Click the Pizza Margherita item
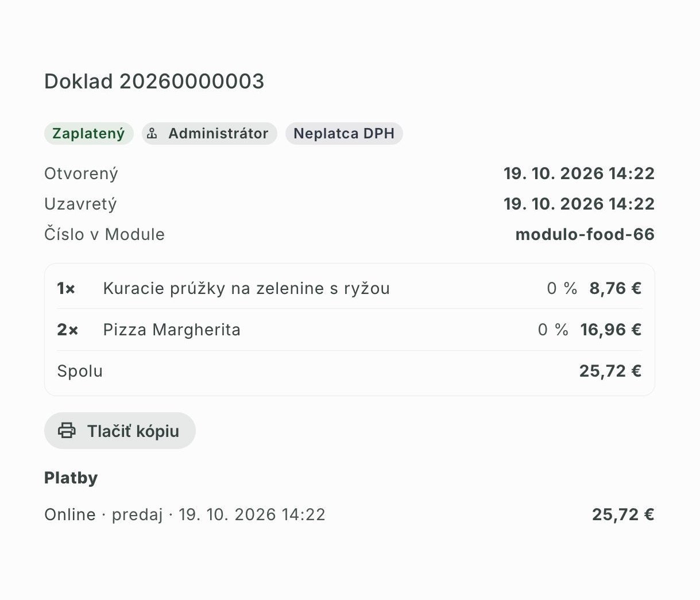700x600 pixels. 172,330
